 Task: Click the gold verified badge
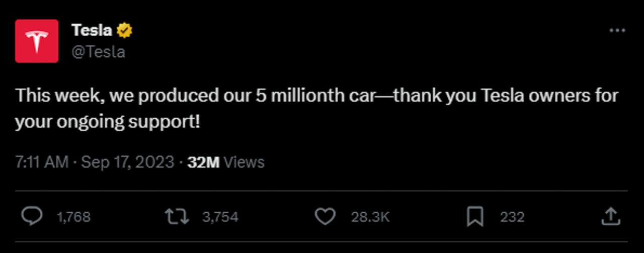click(124, 31)
